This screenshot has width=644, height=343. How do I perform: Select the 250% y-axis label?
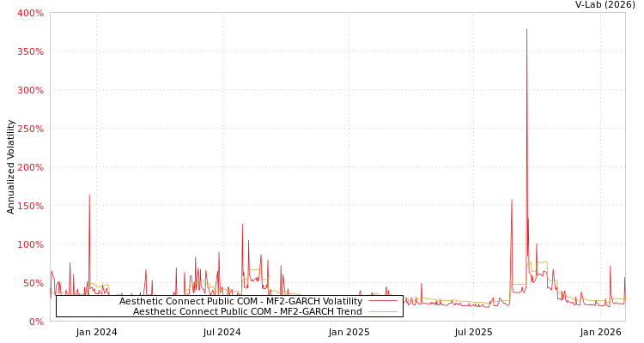pyautogui.click(x=30, y=129)
